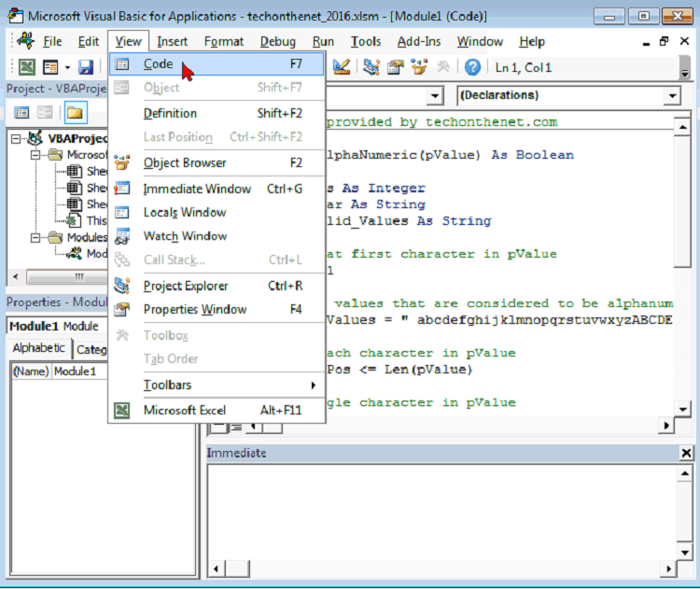Click code window vertical scrollbar down arrow

tap(683, 409)
